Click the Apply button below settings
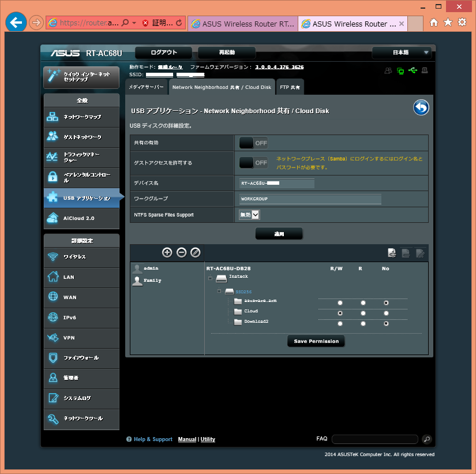The height and width of the screenshot is (474, 476). click(279, 234)
